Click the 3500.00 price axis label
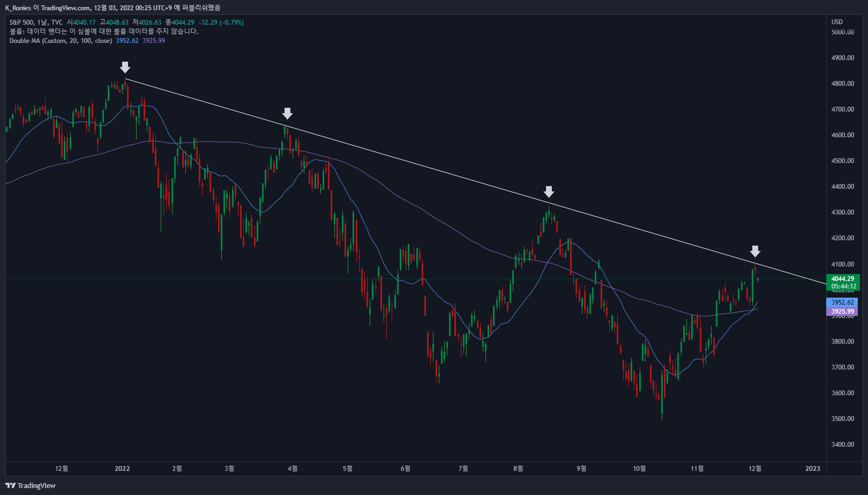The width and height of the screenshot is (868, 495). coord(843,419)
